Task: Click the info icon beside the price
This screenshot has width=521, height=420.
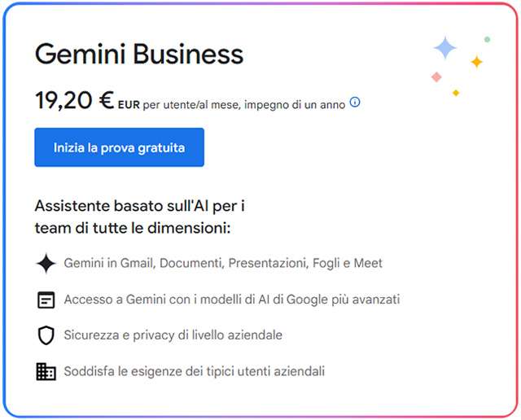Action: tap(355, 103)
